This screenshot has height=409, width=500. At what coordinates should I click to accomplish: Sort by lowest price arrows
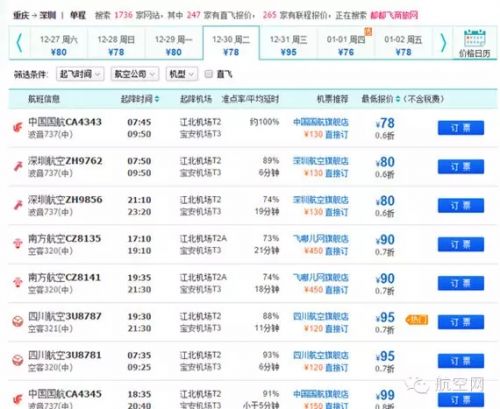[398, 99]
